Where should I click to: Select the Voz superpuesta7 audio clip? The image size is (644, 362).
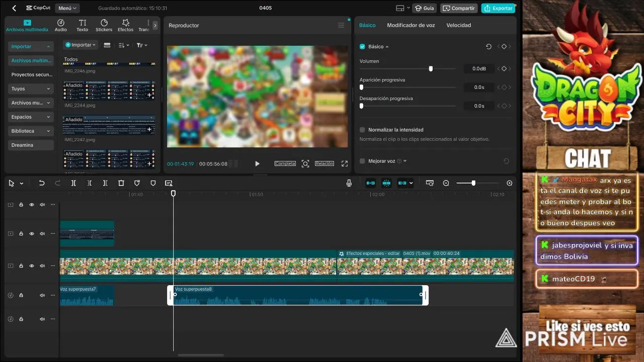(87, 296)
